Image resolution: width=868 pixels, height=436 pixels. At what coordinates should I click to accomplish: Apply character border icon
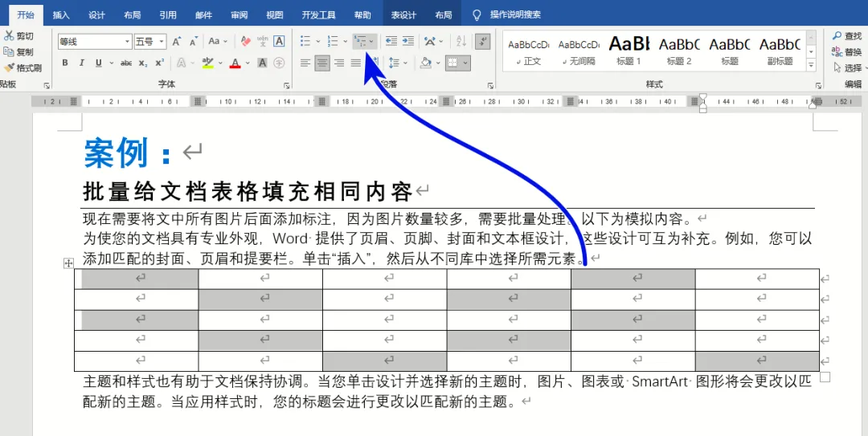coord(279,42)
